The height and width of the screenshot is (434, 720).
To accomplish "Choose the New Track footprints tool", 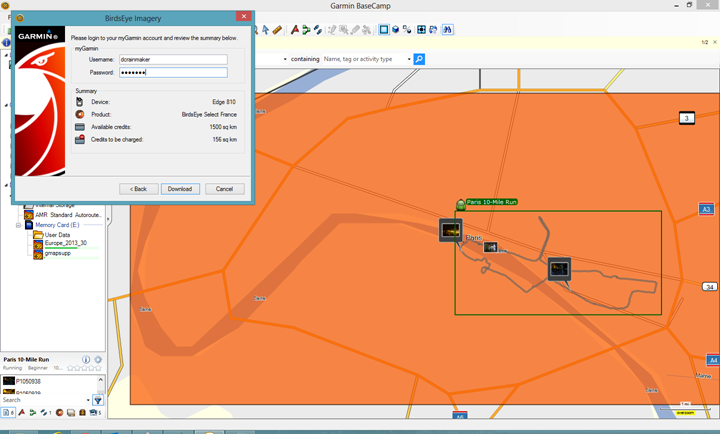I will [318, 30].
